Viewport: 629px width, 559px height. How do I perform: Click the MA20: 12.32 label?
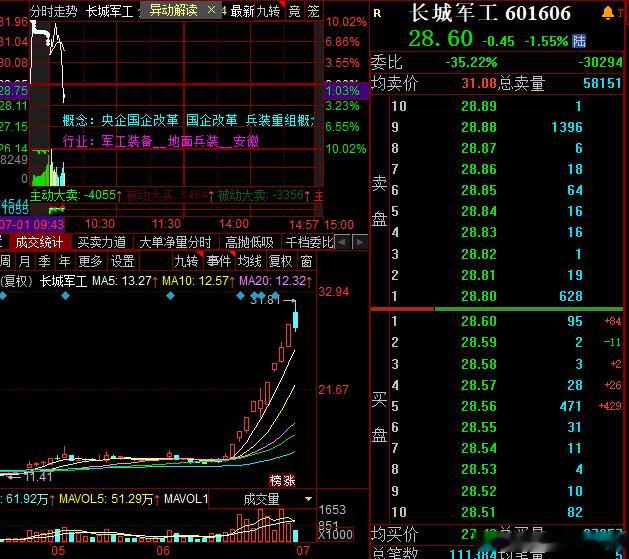pyautogui.click(x=273, y=281)
